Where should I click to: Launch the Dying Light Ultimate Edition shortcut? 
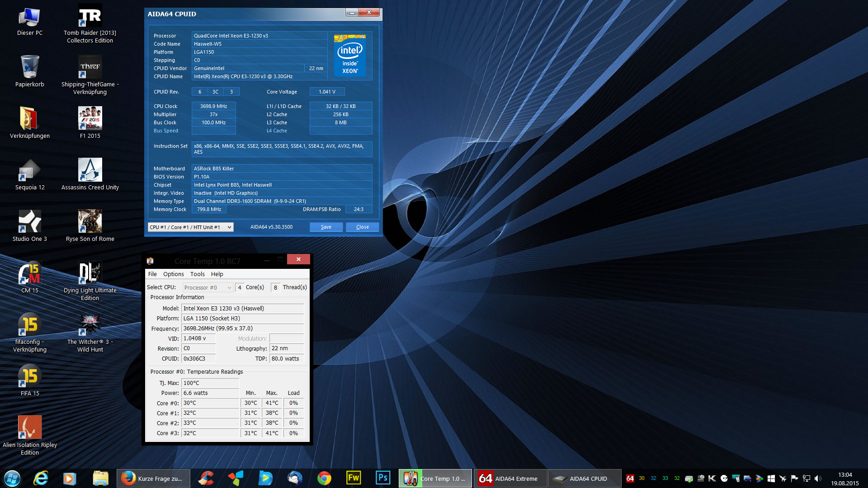click(90, 273)
